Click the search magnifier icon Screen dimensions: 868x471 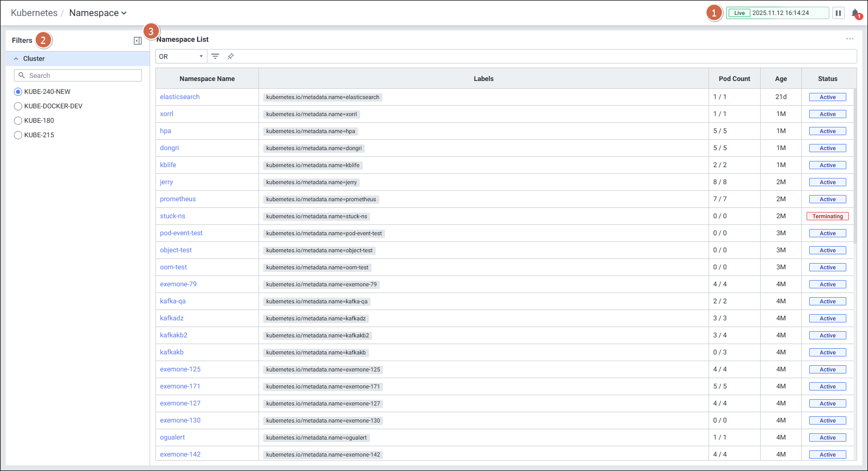(22, 75)
